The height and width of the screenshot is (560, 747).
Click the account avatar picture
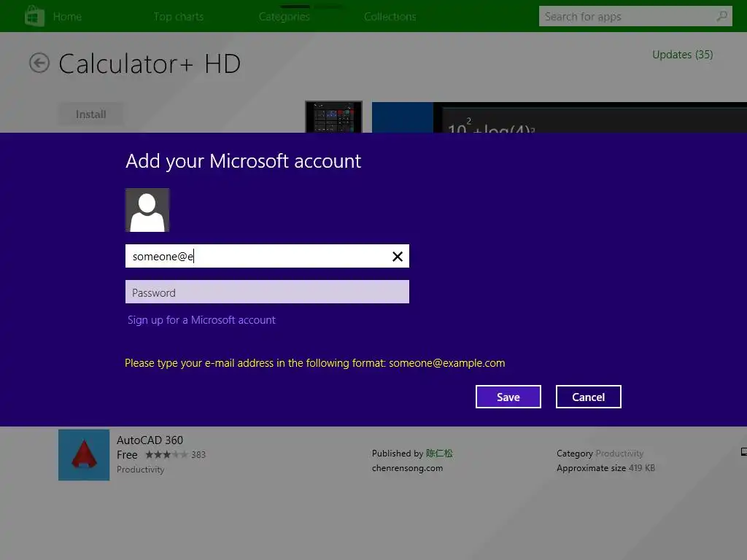click(x=147, y=210)
